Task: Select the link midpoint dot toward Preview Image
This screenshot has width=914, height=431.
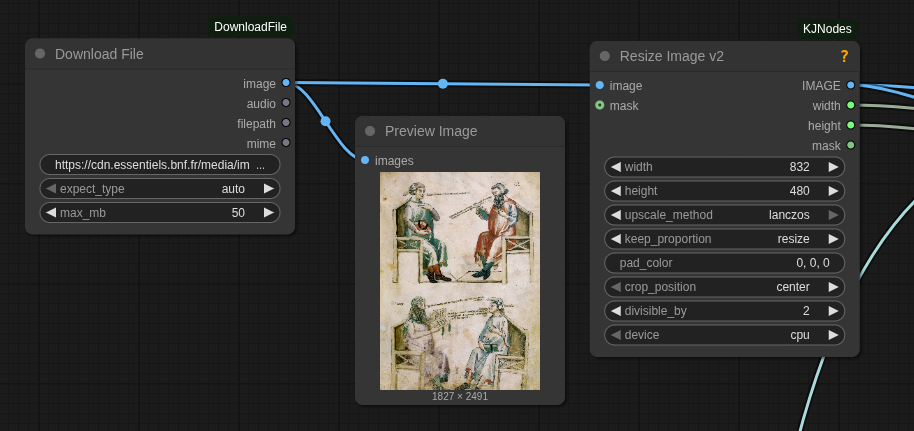Action: click(x=325, y=121)
